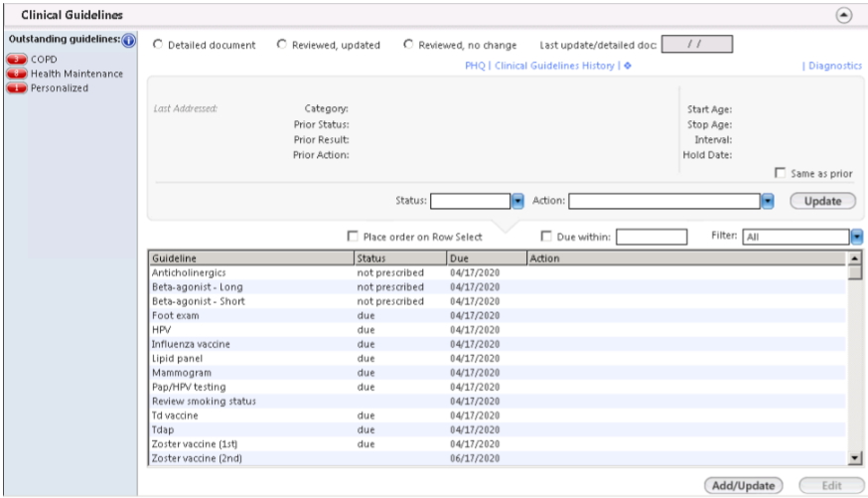Click the red COPD count badge
Screen dimensions: 868x498
point(17,60)
